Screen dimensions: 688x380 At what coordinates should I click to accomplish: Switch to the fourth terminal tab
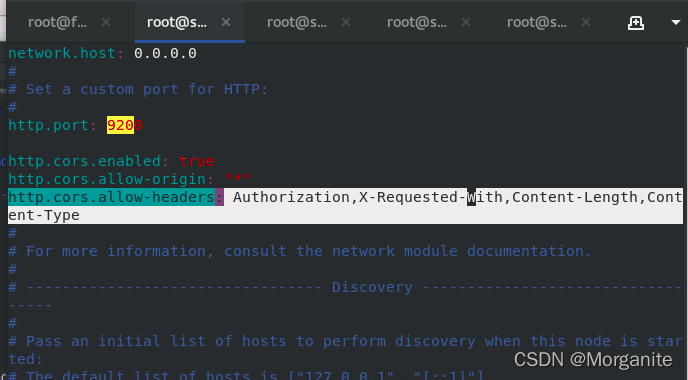416,22
